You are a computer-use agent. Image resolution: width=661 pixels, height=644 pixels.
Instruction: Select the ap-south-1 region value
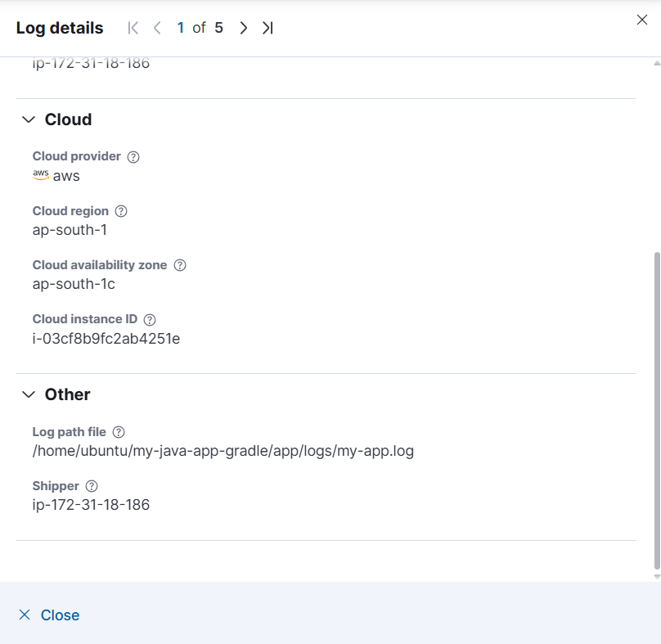pyautogui.click(x=70, y=230)
